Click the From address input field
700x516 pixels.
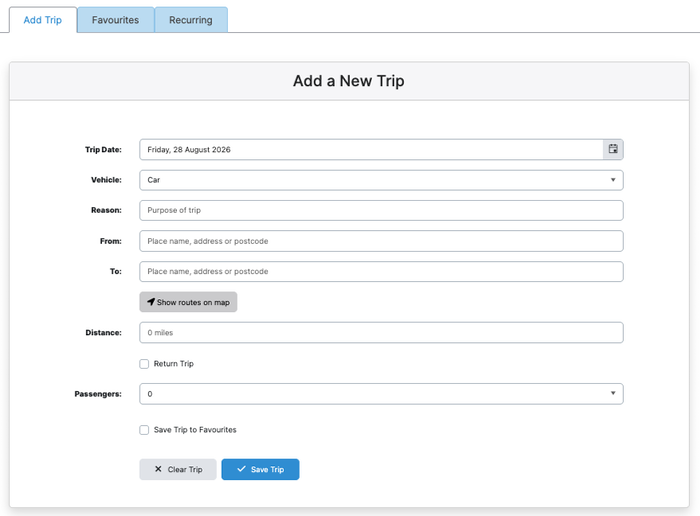pyautogui.click(x=381, y=241)
